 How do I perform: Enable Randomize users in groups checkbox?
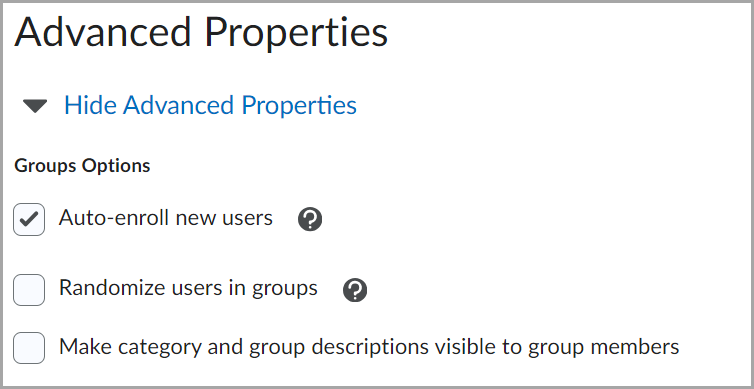click(29, 290)
